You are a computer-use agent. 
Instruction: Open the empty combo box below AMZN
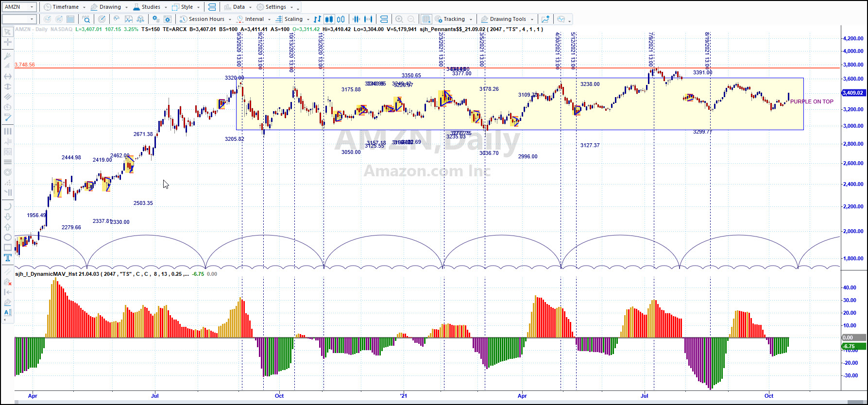(19, 19)
